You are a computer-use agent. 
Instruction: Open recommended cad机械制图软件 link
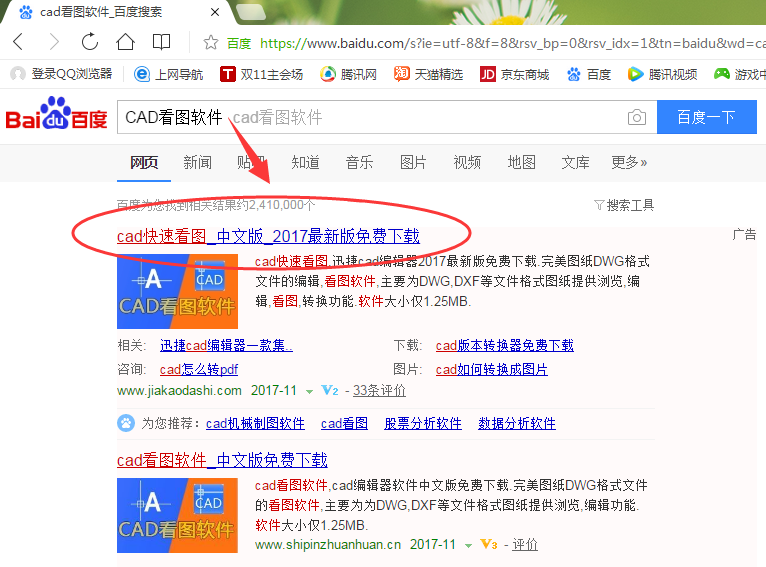click(x=255, y=423)
